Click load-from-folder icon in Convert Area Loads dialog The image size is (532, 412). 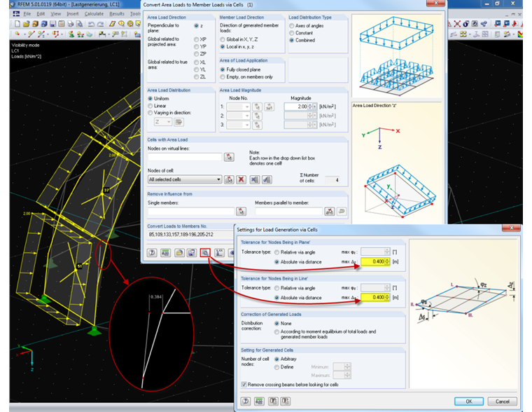[x=179, y=252]
